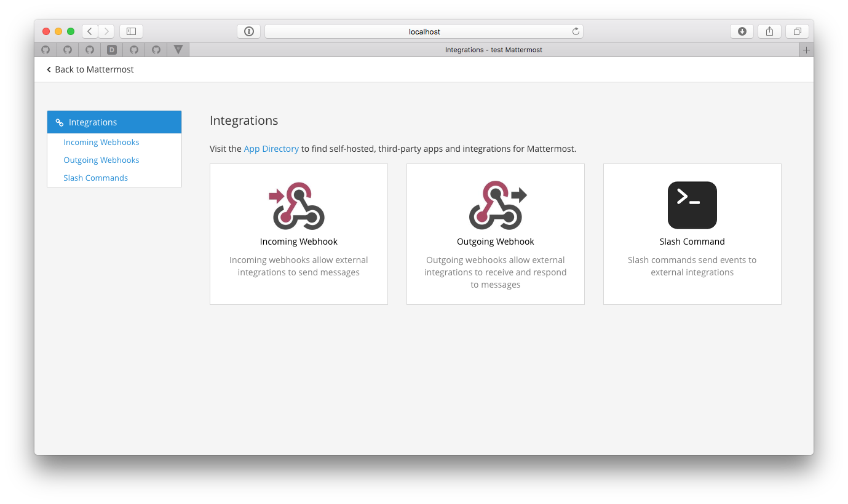The width and height of the screenshot is (848, 504).
Task: Click the Incoming Webhook icon with red arrow
Action: click(296, 205)
